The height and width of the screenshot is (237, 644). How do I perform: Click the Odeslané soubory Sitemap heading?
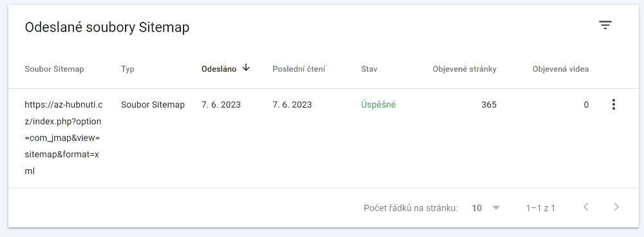click(107, 28)
